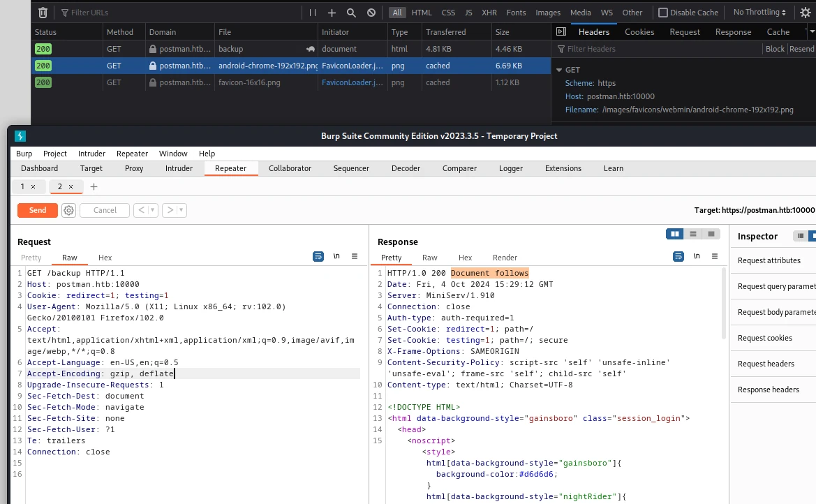Switch Response view to Render tab
Screen dimensions: 816x504
pyautogui.click(x=505, y=258)
